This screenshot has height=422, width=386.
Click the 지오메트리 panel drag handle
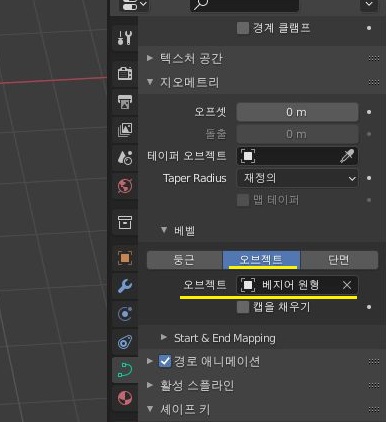(374, 82)
